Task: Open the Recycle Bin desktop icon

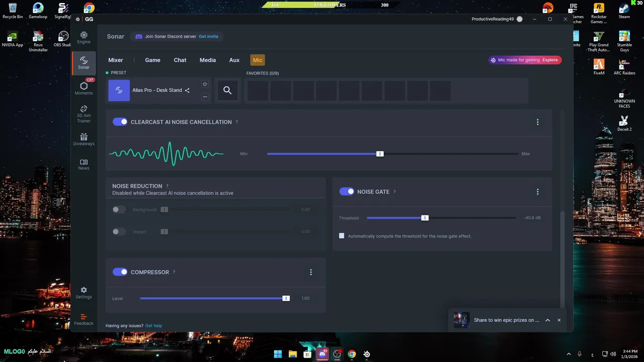Action: (13, 11)
